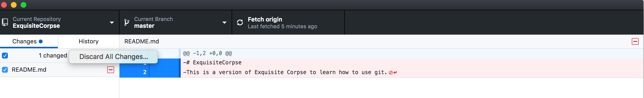Viewport: 644px width, 98px height.
Task: Open the Current Branch dropdown arrow
Action: click(224, 22)
